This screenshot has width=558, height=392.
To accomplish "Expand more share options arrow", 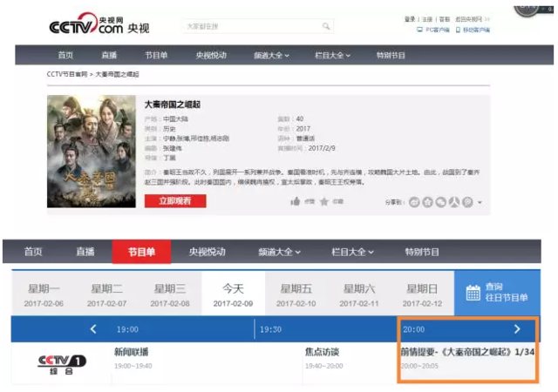I will 480,202.
